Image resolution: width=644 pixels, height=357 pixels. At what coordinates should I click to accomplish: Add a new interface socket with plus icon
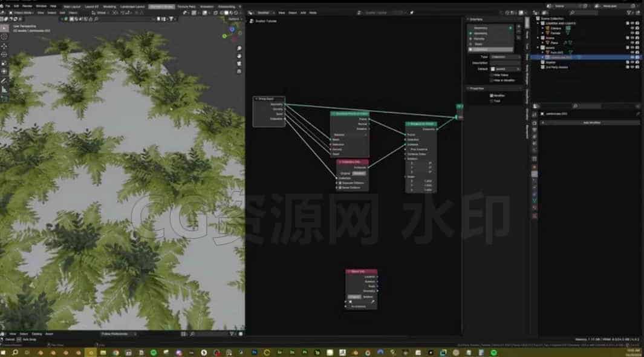(518, 27)
